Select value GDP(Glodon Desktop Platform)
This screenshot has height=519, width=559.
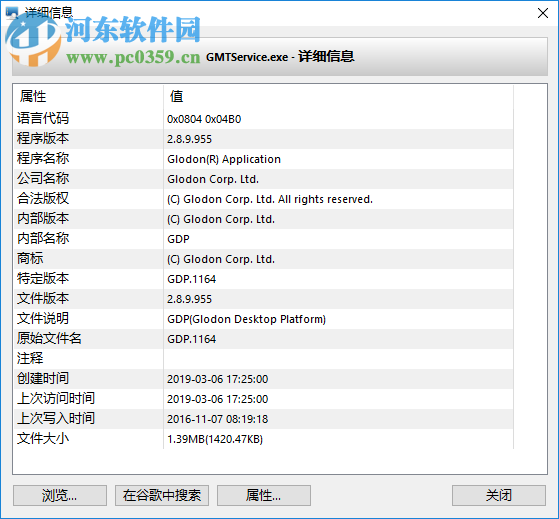(246, 319)
